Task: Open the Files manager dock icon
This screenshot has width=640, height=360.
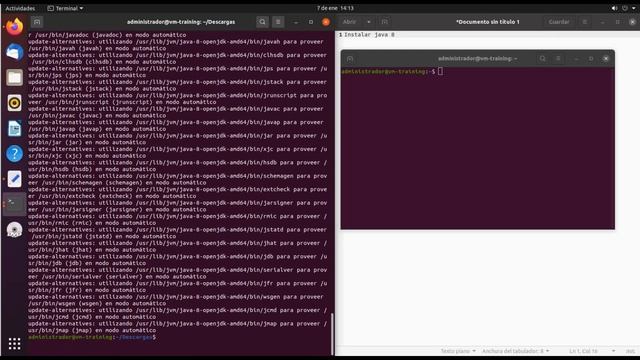Action: click(x=15, y=78)
